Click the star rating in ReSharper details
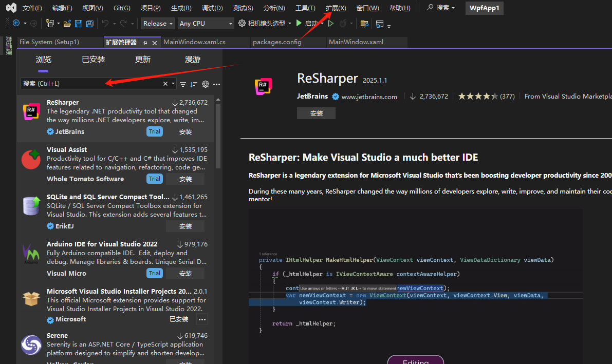This screenshot has width=612, height=364. pyautogui.click(x=478, y=97)
